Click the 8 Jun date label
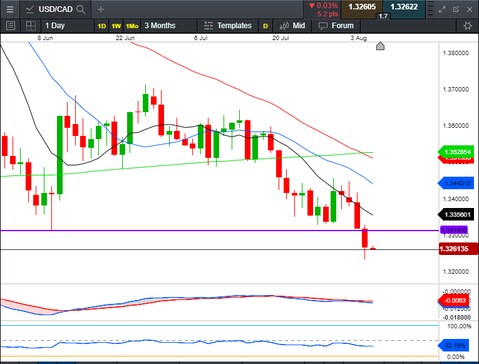This screenshot has height=364, width=479. [x=45, y=38]
